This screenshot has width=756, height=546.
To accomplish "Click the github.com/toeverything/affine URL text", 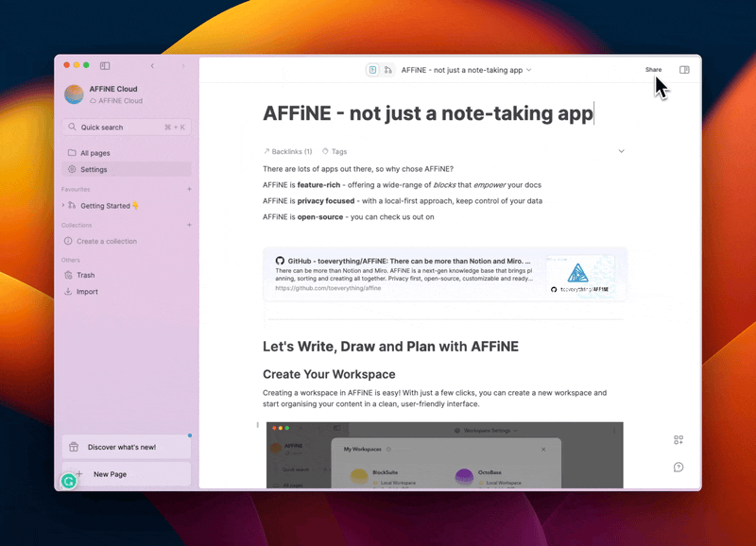I will click(x=328, y=288).
